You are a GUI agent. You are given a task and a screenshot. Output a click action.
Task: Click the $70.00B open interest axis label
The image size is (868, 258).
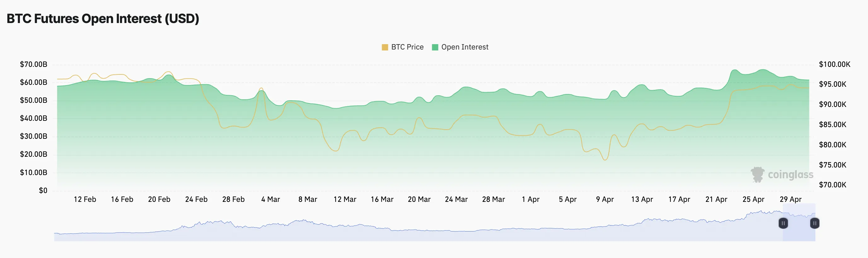coord(33,64)
